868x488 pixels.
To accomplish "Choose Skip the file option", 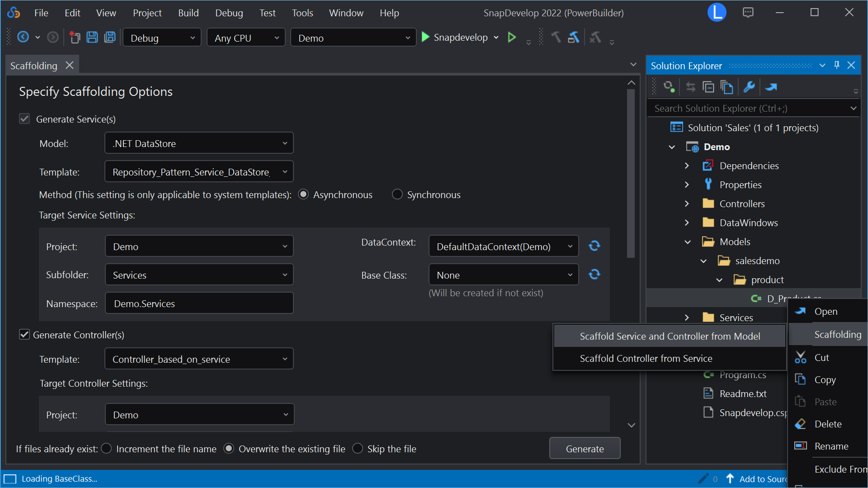I will point(358,448).
